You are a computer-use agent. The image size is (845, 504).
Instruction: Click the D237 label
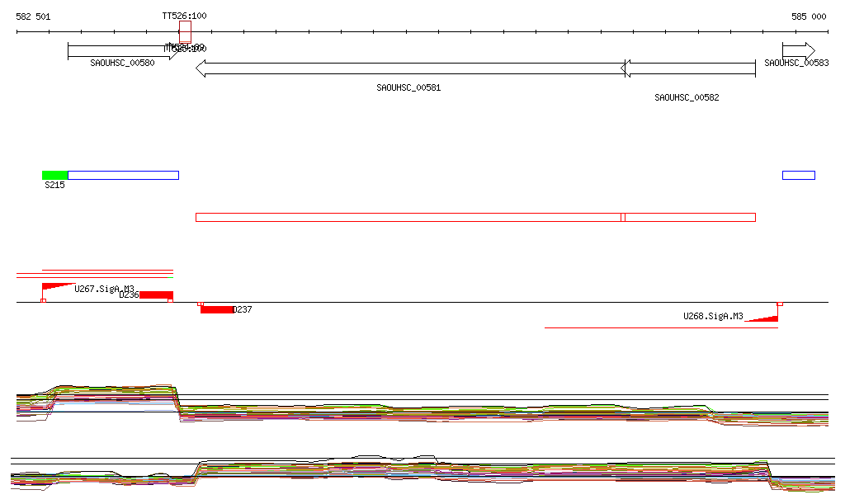pyautogui.click(x=243, y=309)
